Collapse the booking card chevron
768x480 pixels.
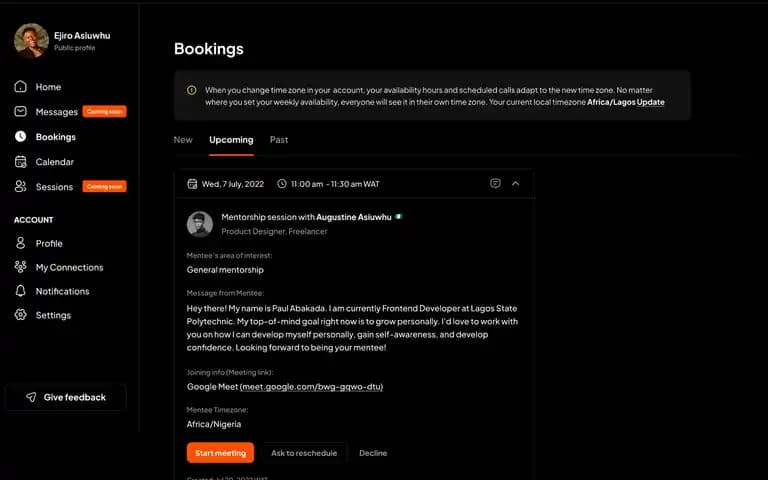pyautogui.click(x=515, y=184)
